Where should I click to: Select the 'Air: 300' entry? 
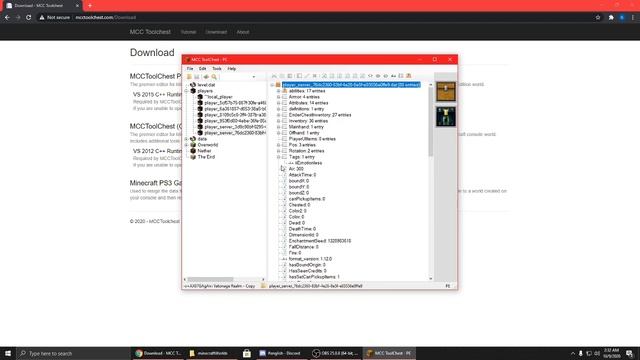point(296,169)
